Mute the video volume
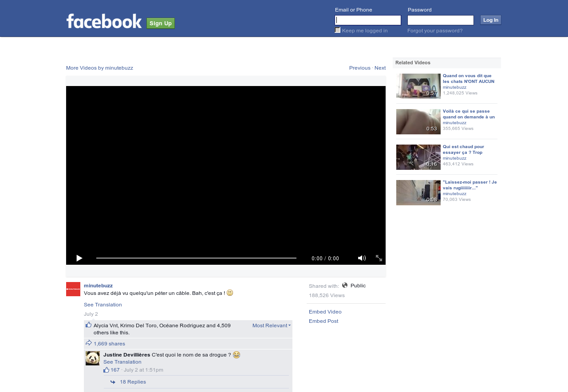Image resolution: width=568 pixels, height=392 pixels. (362, 258)
